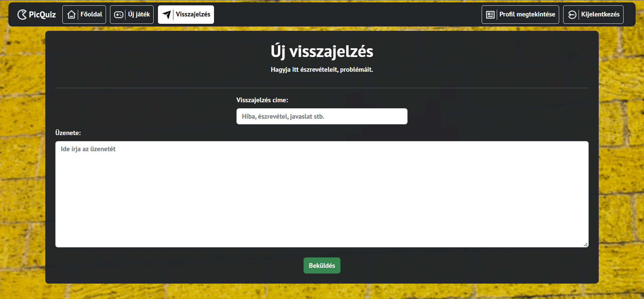Click the paper plane Visszajelzés icon
The width and height of the screenshot is (644, 299).
(x=166, y=14)
